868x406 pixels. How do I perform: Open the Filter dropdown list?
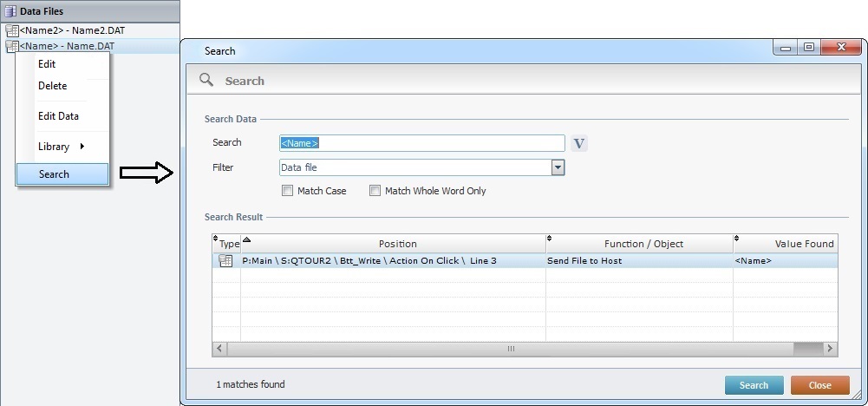pyautogui.click(x=558, y=167)
